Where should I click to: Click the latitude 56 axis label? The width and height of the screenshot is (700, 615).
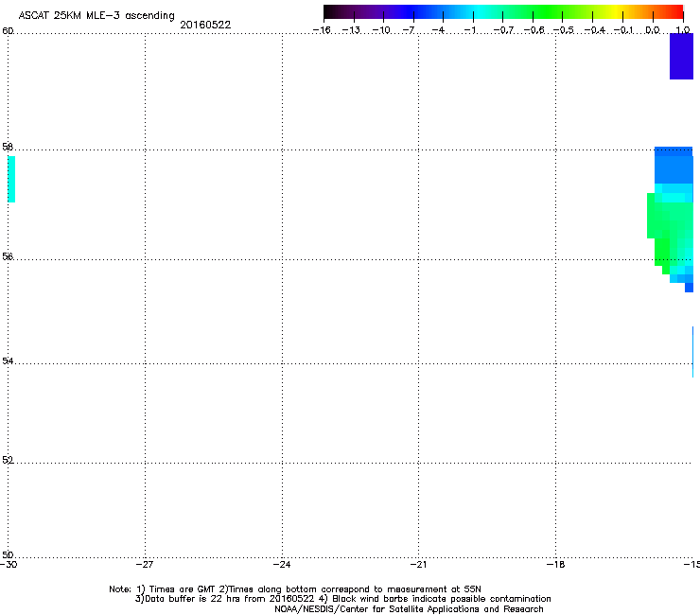tap(8, 256)
